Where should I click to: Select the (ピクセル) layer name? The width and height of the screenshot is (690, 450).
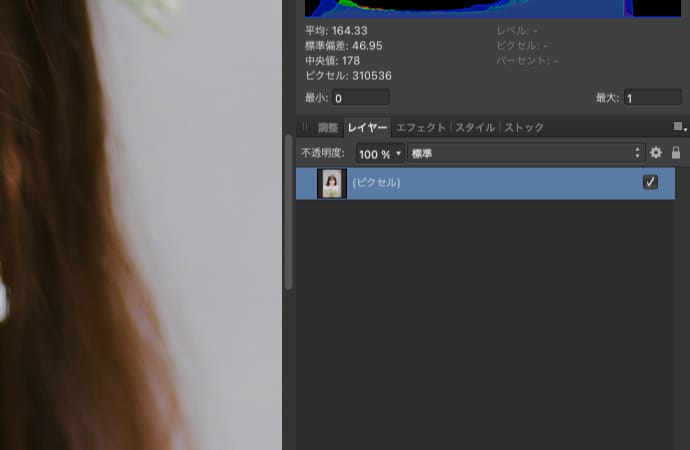(x=376, y=183)
